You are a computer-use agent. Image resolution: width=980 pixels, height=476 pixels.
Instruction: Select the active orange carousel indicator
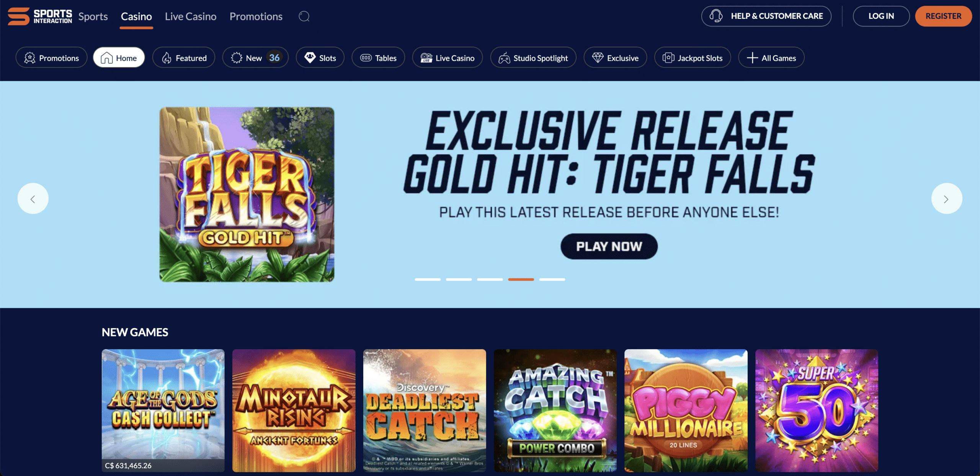tap(521, 280)
